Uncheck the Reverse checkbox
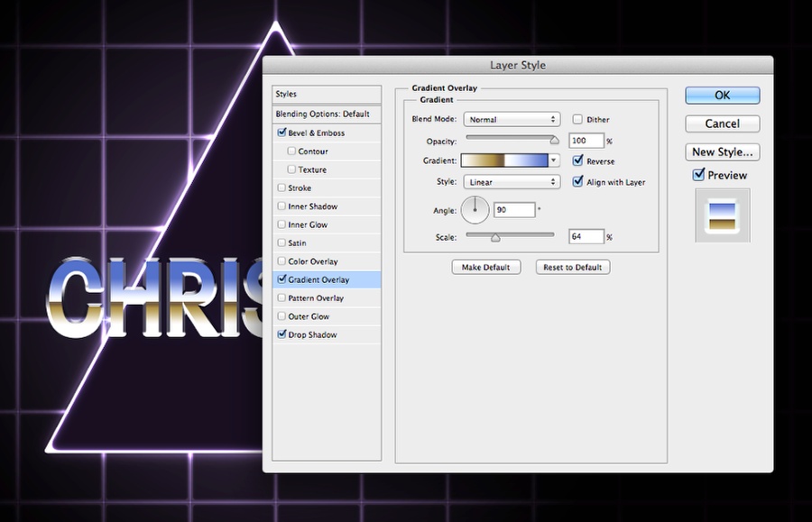Viewport: 812px width, 522px height. (578, 160)
